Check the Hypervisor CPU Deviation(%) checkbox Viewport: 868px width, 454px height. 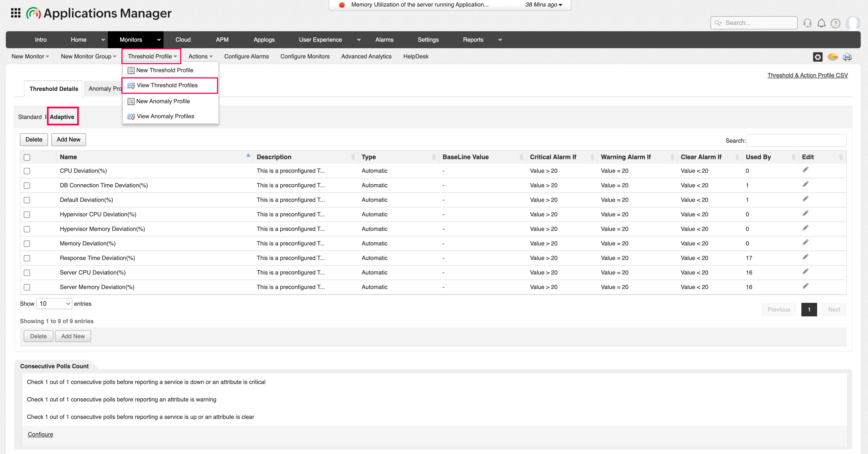coord(27,215)
